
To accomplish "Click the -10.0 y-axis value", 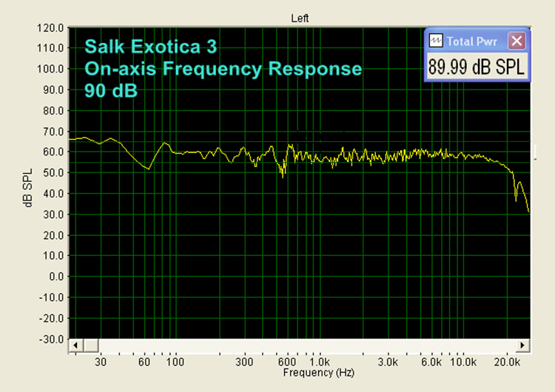I will [x=51, y=297].
